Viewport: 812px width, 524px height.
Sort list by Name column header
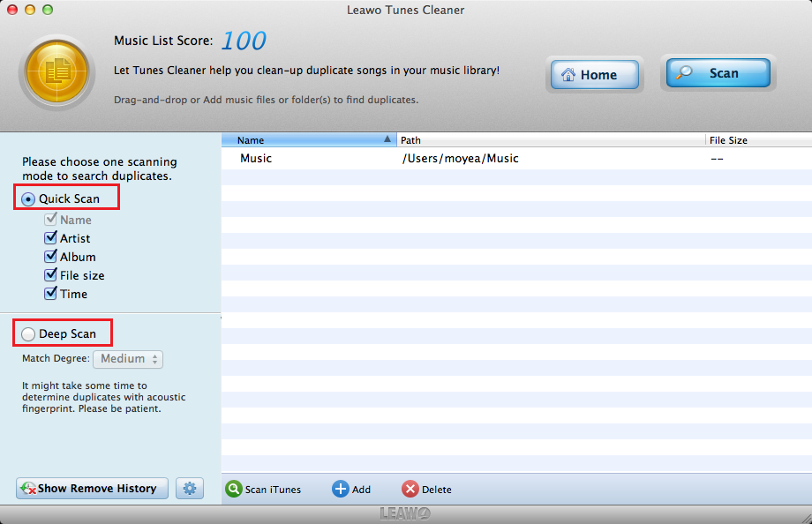307,140
